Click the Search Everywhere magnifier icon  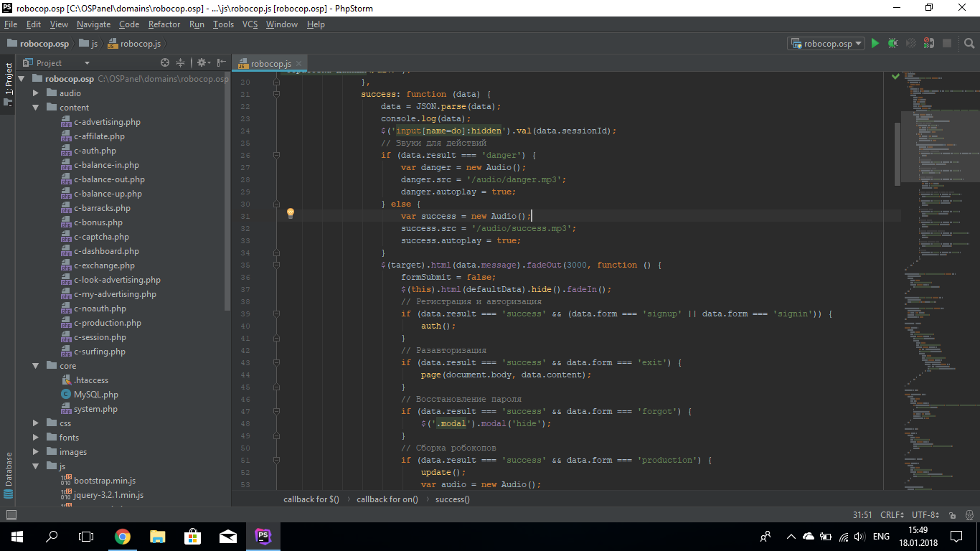point(968,44)
